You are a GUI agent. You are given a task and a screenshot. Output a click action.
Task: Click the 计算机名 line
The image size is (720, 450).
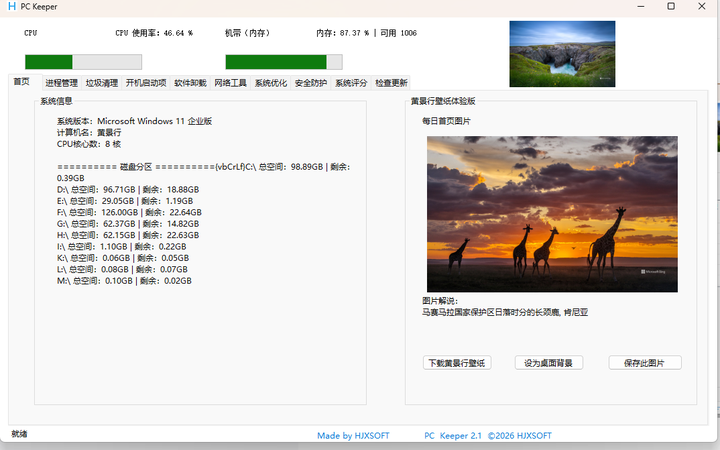point(89,133)
